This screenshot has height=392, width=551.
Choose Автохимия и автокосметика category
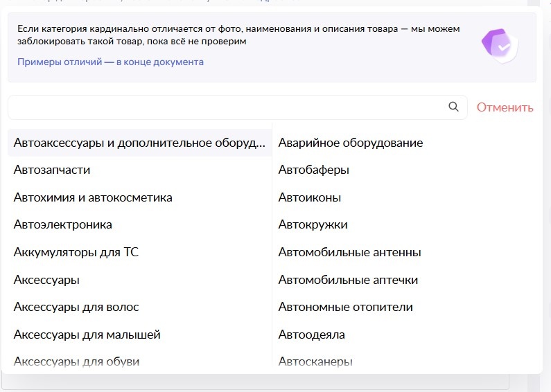[93, 197]
